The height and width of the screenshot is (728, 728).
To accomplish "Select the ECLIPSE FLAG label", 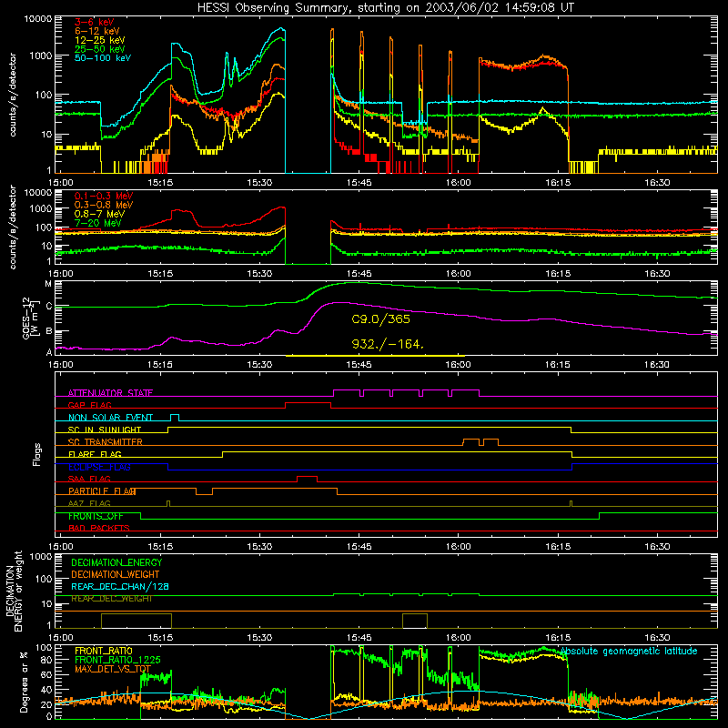I will [x=99, y=467].
